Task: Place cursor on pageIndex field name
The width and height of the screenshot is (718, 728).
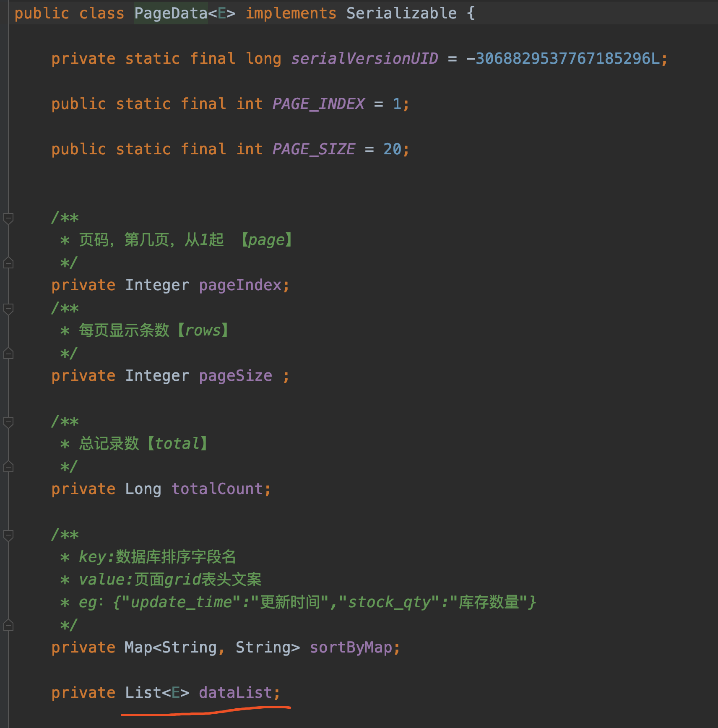Action: pos(240,285)
